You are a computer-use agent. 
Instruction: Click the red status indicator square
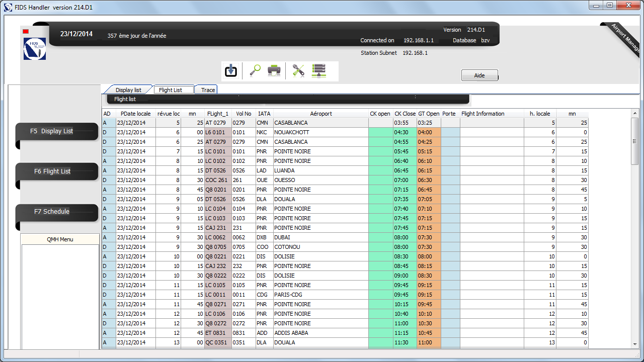(x=26, y=32)
